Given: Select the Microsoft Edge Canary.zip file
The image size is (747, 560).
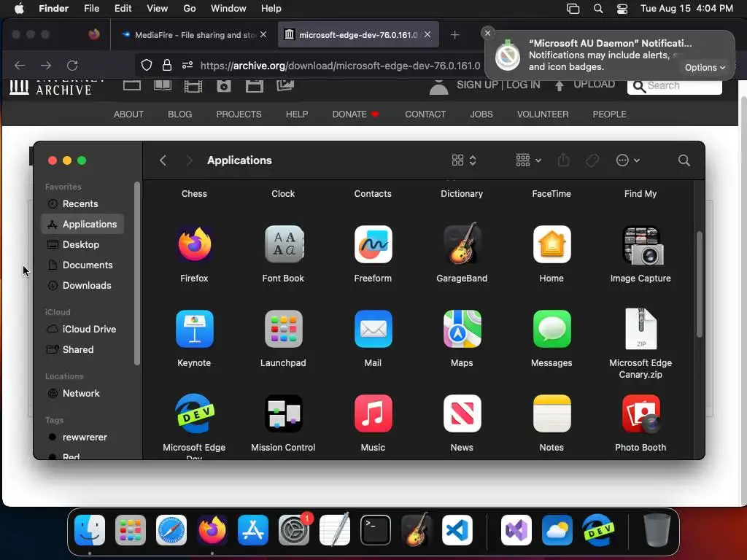Looking at the screenshot, I should tap(640, 329).
